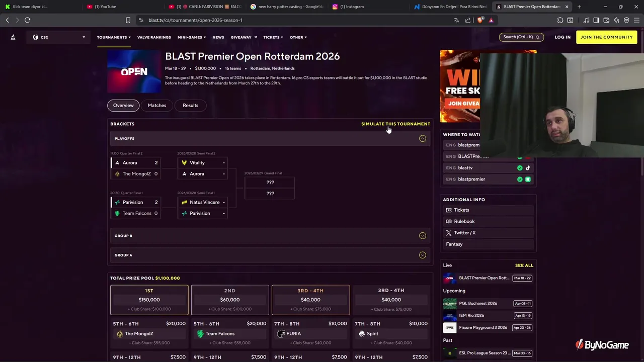The width and height of the screenshot is (644, 362).
Task: Open IEM Rio 2026 upcoming event
Action: (x=488, y=316)
